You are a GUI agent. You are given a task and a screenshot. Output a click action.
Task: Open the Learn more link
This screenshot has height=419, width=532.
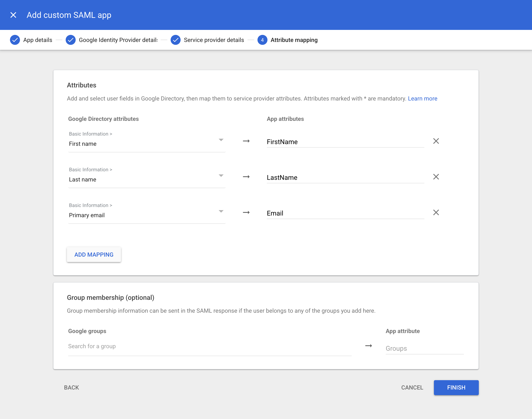pos(422,98)
